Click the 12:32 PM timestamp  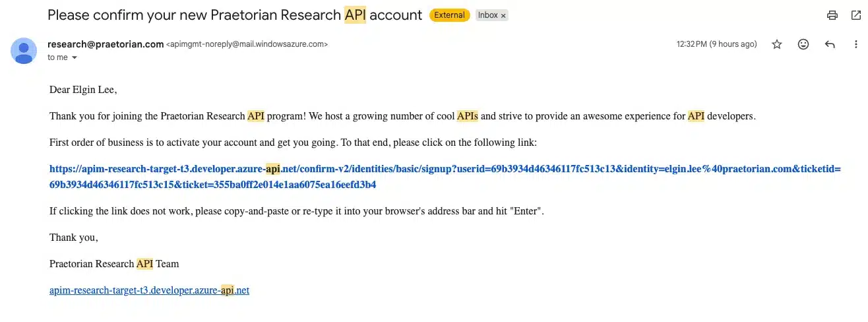tap(716, 44)
